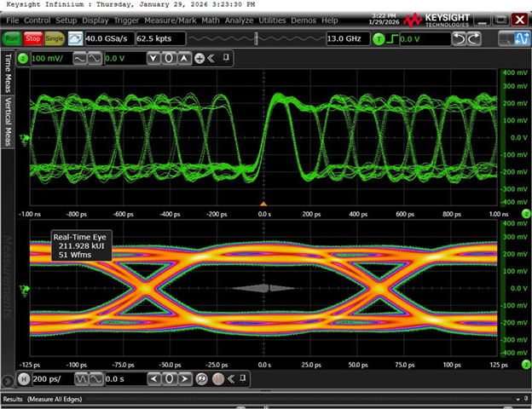This screenshot has width=532, height=409.
Task: Click the plus icon on channel 2 toolbar
Action: click(199, 58)
